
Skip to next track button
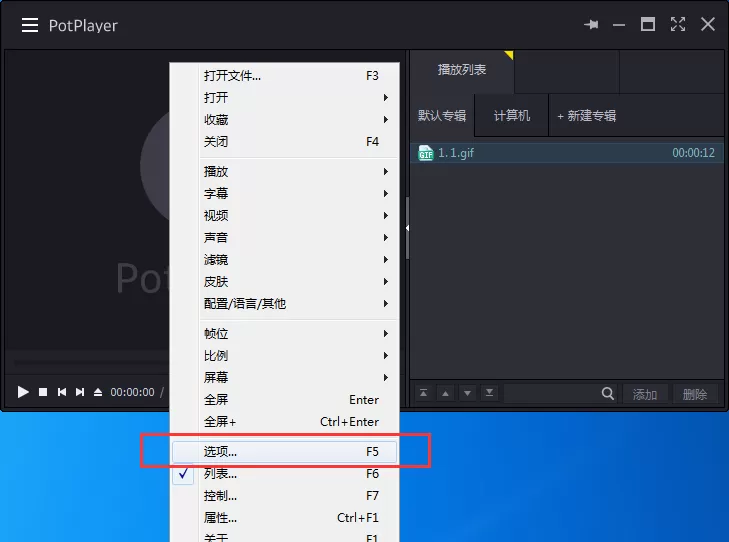(x=80, y=392)
